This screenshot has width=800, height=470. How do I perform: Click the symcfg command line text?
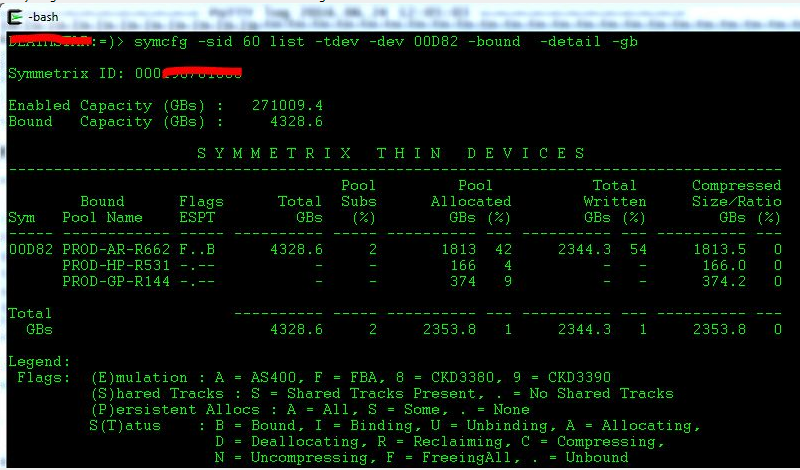point(386,41)
